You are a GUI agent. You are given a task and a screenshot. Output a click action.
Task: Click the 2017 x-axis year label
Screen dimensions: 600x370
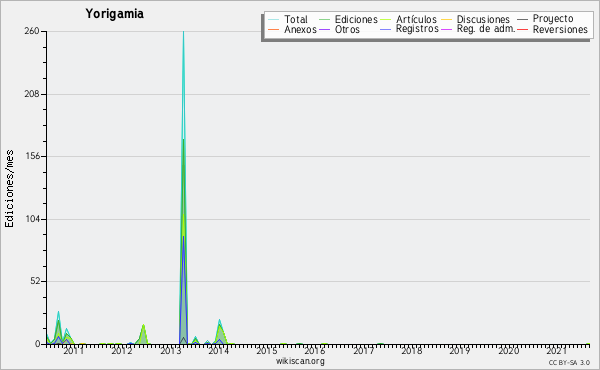click(364, 350)
